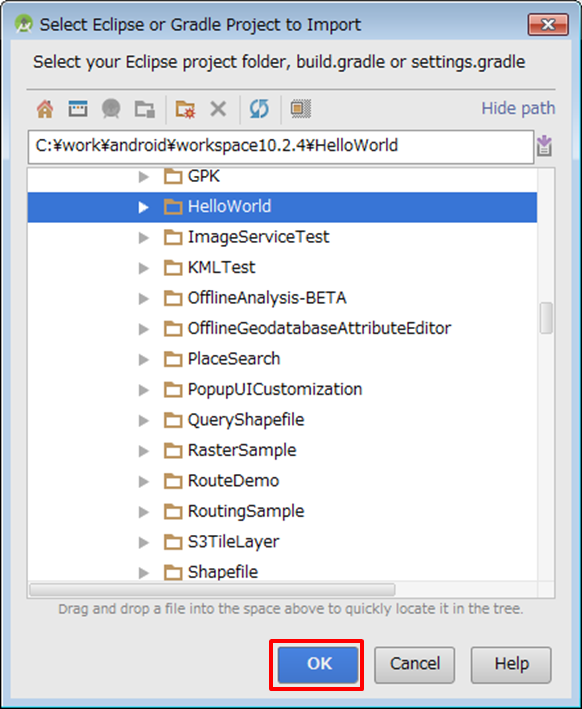Click the Project directory toolbar icon
Image resolution: width=582 pixels, height=709 pixels.
tap(111, 109)
